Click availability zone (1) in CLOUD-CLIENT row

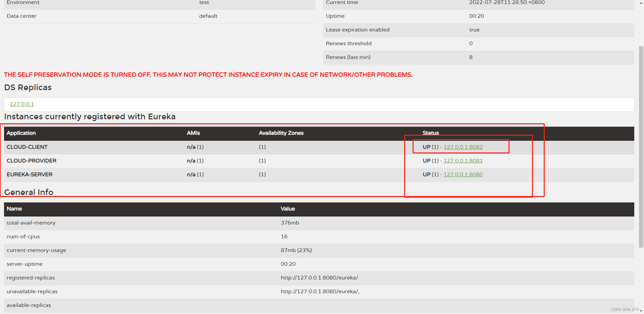(x=262, y=147)
